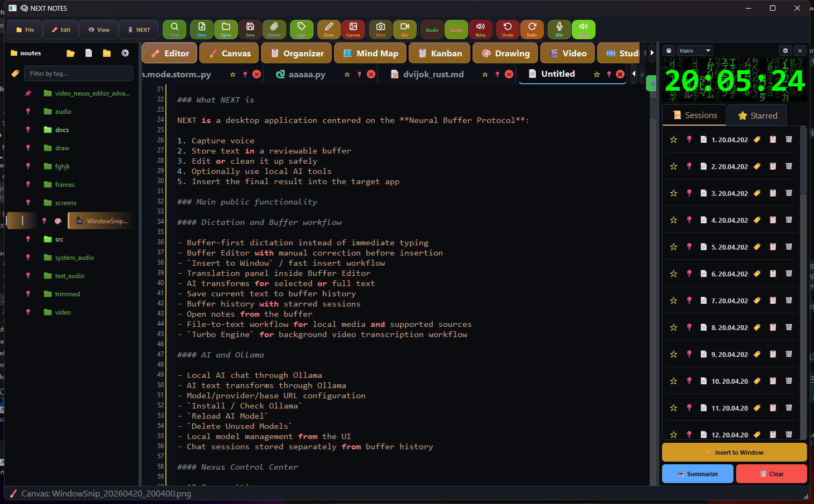
Task: Toggle star on the dvijok_rust.md tab
Action: point(485,74)
